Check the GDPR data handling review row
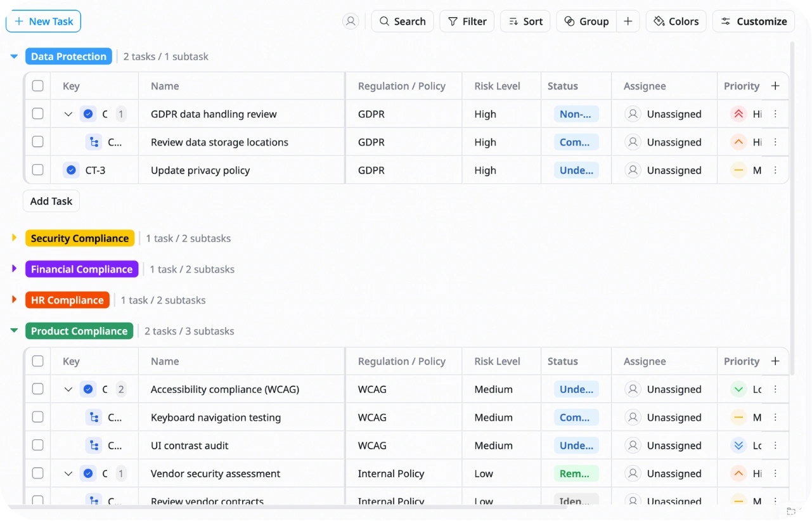Viewport: 812px width, 521px height. click(38, 114)
